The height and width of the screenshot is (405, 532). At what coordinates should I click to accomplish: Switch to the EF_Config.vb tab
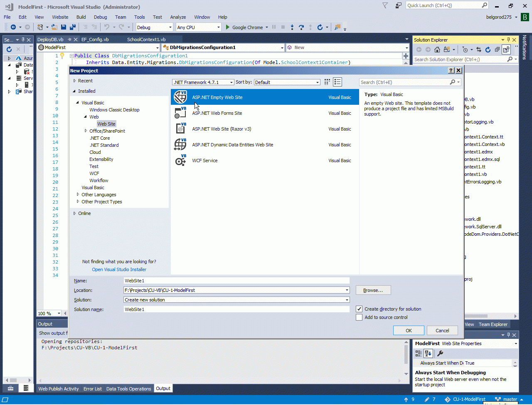[x=95, y=40]
